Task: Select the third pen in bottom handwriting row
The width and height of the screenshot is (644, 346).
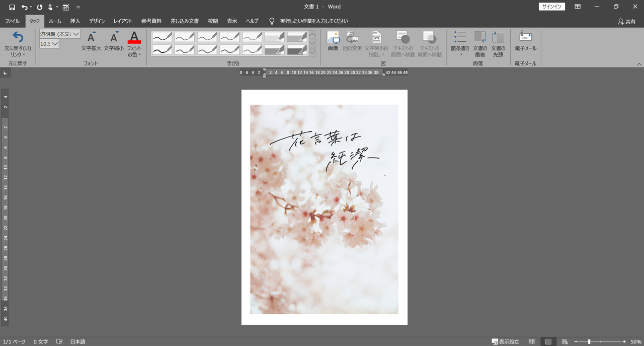Action: point(207,49)
